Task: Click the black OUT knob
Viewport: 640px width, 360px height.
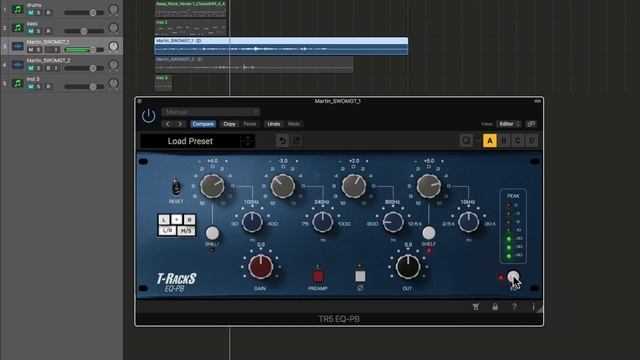Action: pos(408,267)
